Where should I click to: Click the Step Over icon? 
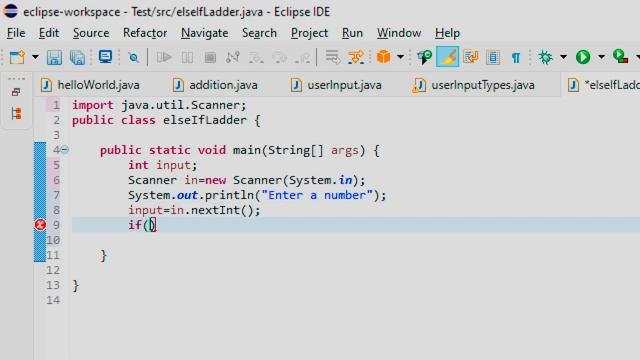point(280,58)
